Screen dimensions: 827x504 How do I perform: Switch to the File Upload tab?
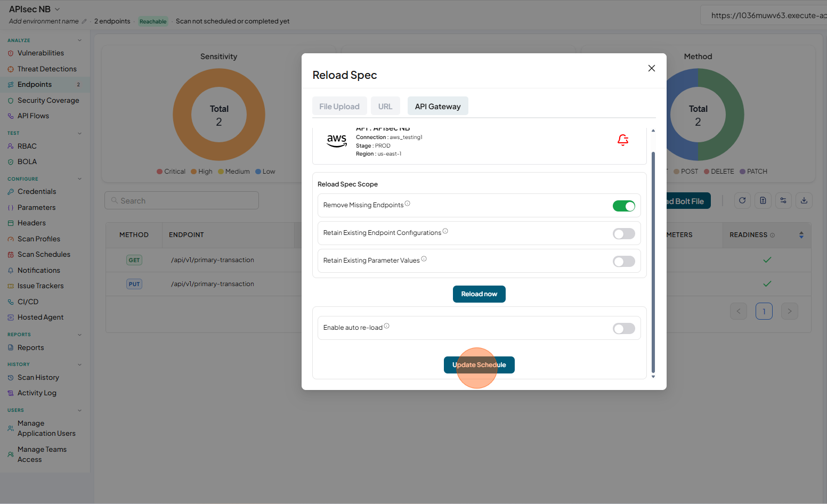pyautogui.click(x=339, y=106)
